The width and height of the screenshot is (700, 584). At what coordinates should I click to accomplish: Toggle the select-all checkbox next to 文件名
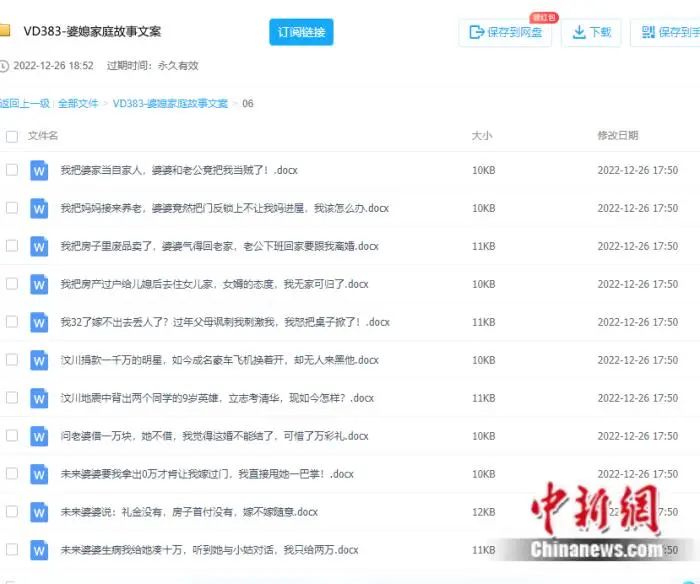[x=12, y=136]
